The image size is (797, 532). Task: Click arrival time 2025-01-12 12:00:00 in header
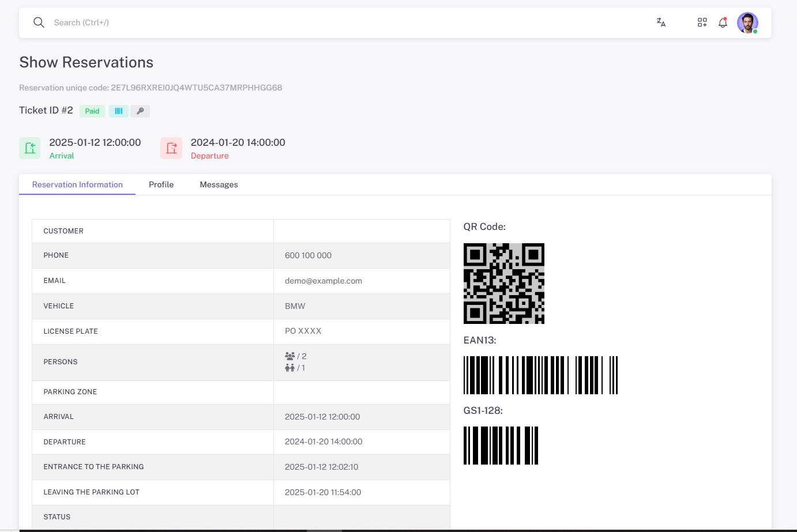(95, 142)
